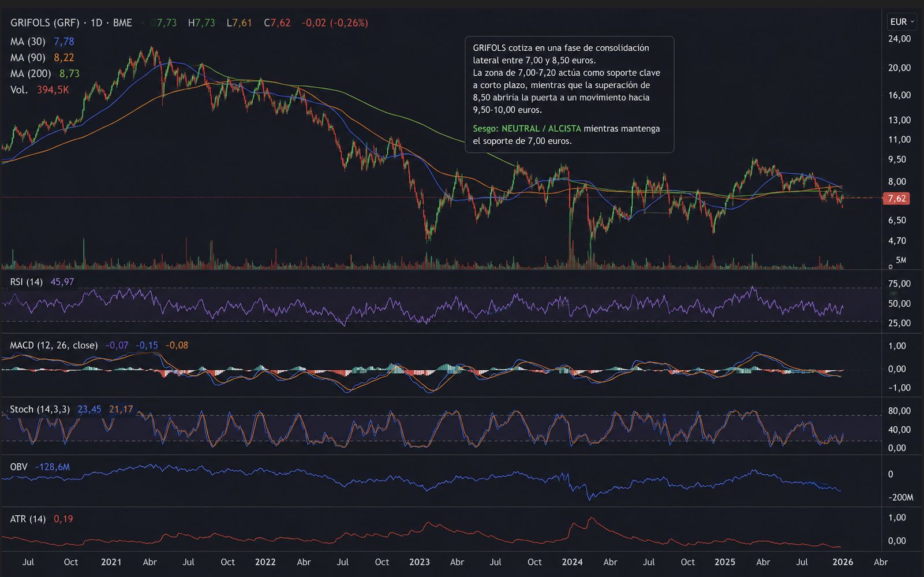This screenshot has width=924, height=577.
Task: Click the Stoch value 21,17
Action: [121, 410]
